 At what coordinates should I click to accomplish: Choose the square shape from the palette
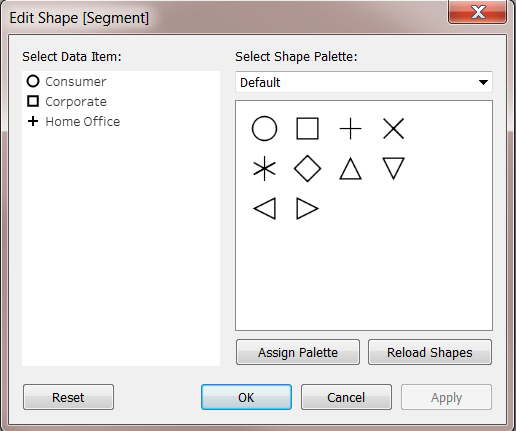(x=307, y=128)
